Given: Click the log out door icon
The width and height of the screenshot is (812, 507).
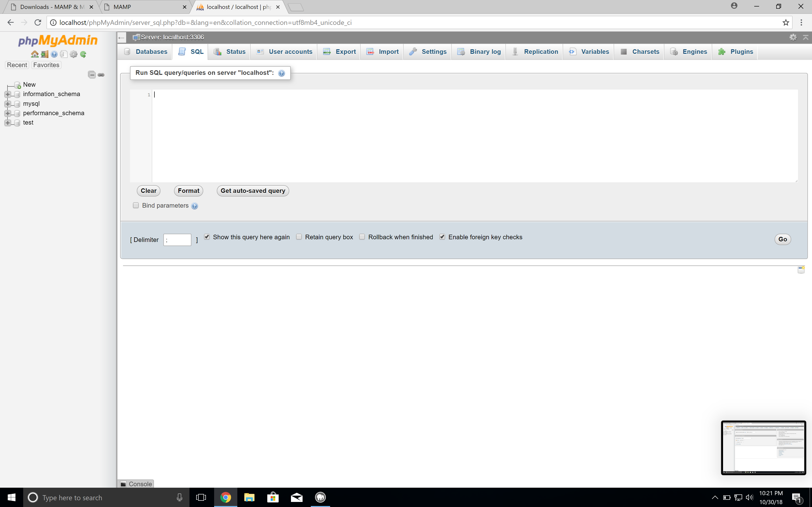Looking at the screenshot, I should point(44,54).
